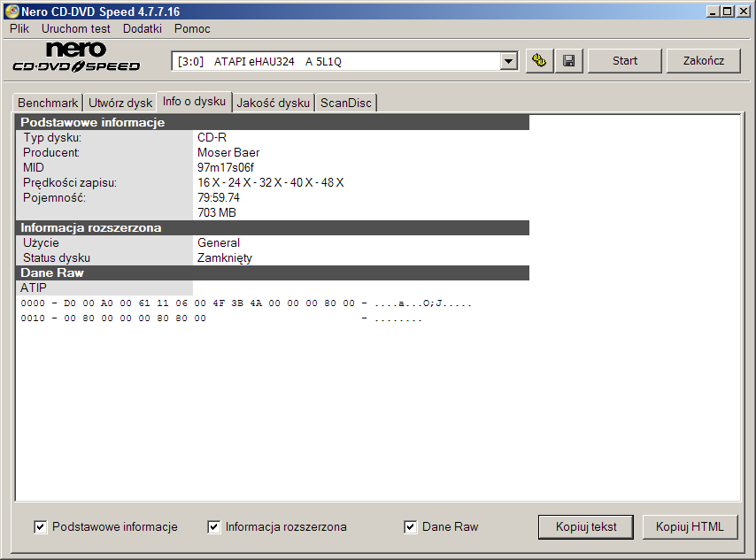
Task: Click the Dane Raw section header
Action: point(273,272)
